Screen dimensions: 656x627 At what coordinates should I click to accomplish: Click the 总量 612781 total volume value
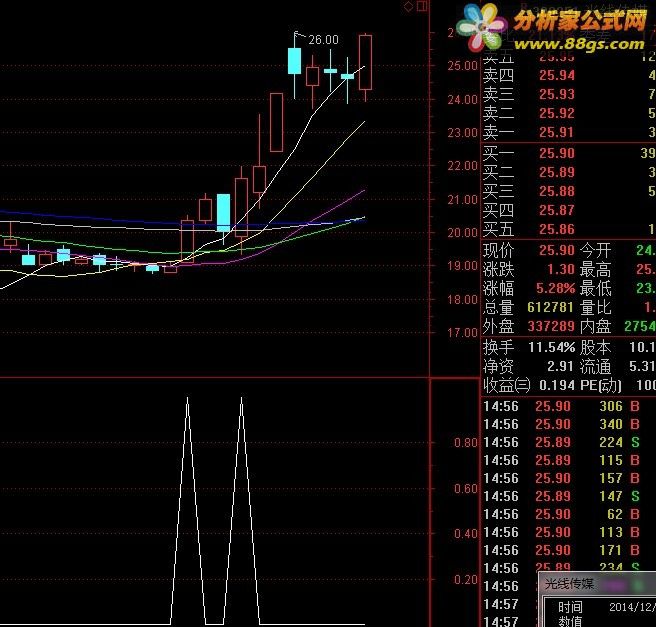[x=550, y=307]
